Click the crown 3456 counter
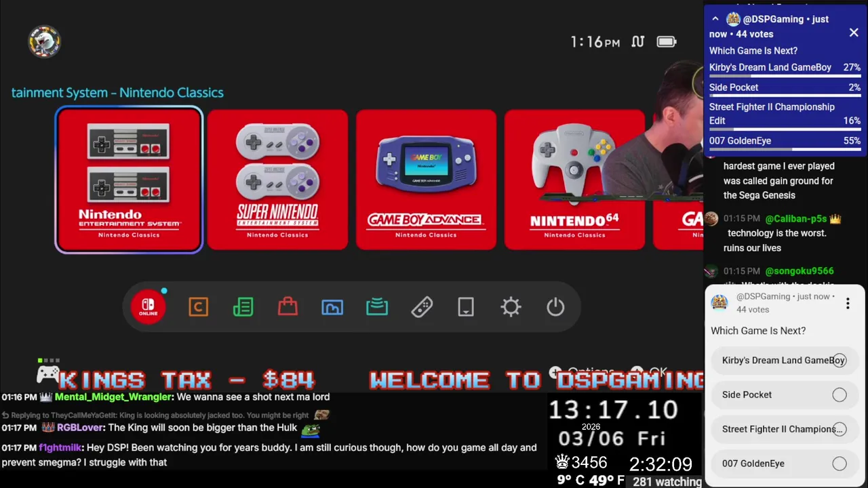868x488 pixels. (x=581, y=463)
